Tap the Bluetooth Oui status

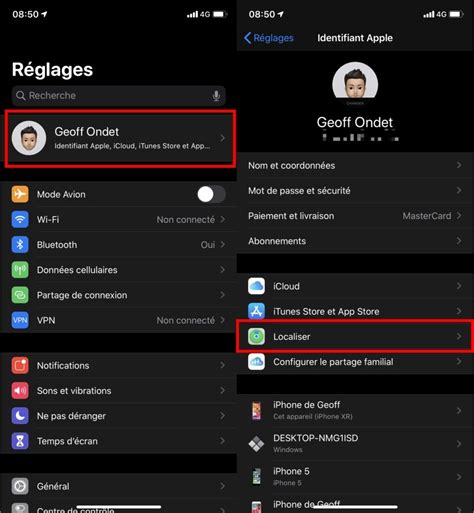(x=208, y=245)
